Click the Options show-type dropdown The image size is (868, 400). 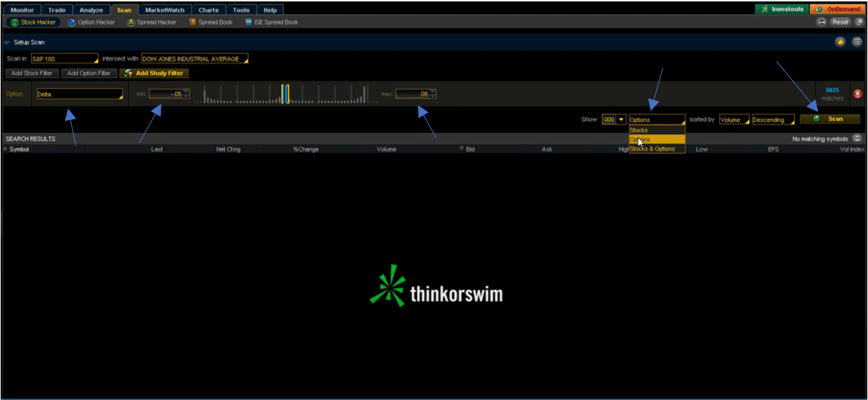point(656,119)
